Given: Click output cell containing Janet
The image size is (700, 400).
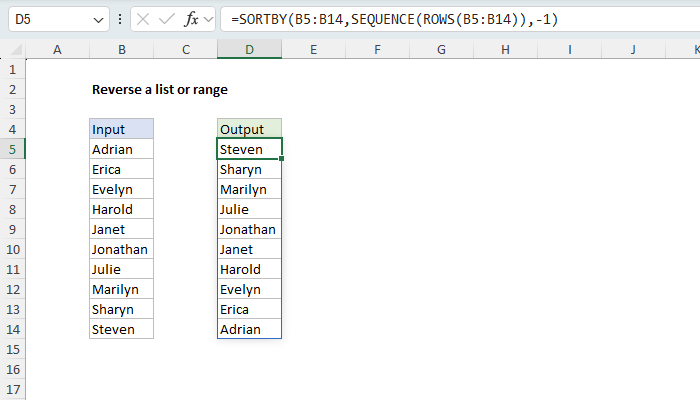Looking at the screenshot, I should point(250,249).
